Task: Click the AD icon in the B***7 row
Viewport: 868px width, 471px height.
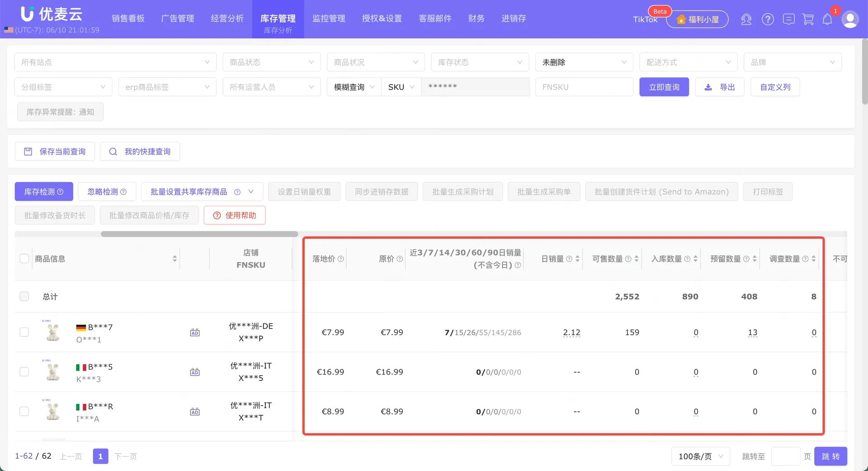Action: click(195, 333)
